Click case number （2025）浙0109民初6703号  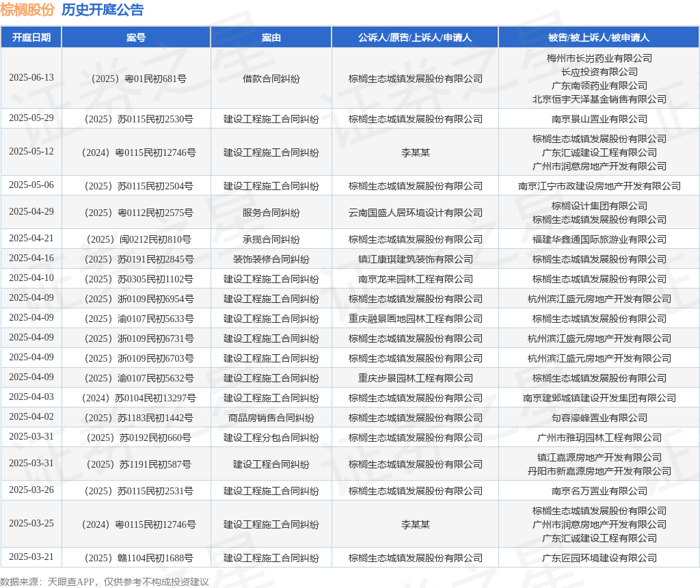[136, 358]
